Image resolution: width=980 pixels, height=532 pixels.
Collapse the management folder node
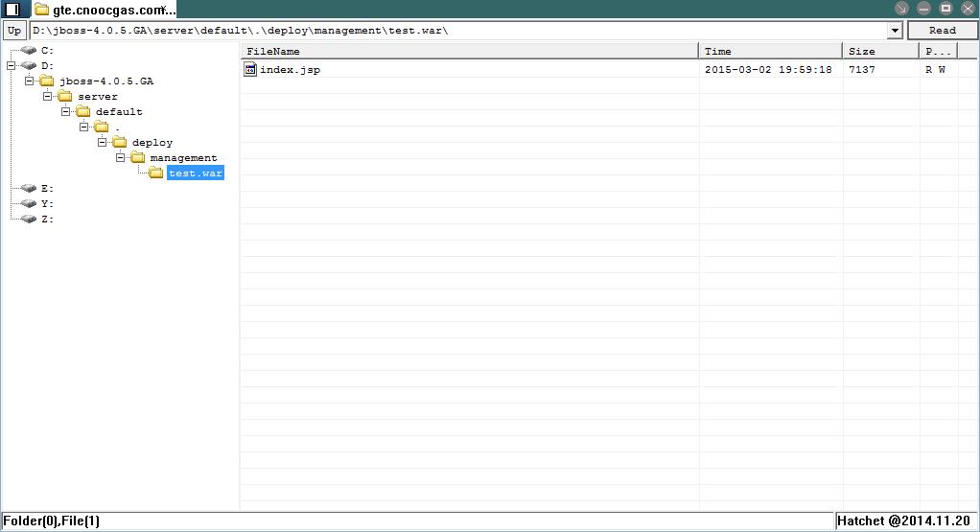120,157
